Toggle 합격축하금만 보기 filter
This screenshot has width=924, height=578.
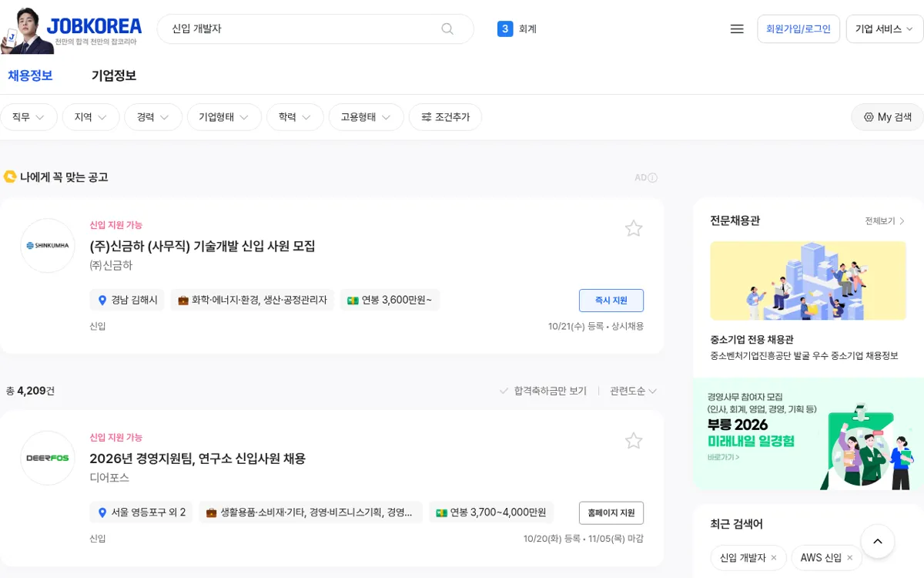point(543,391)
